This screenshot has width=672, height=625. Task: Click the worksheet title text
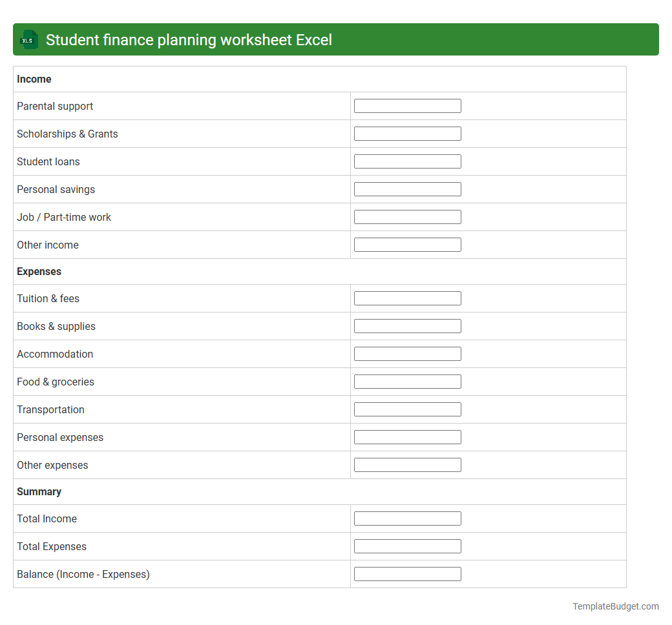coord(187,39)
